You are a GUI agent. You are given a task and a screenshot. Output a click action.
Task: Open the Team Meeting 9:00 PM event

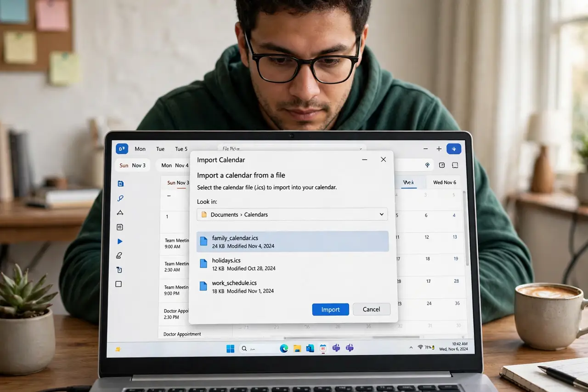tap(177, 290)
